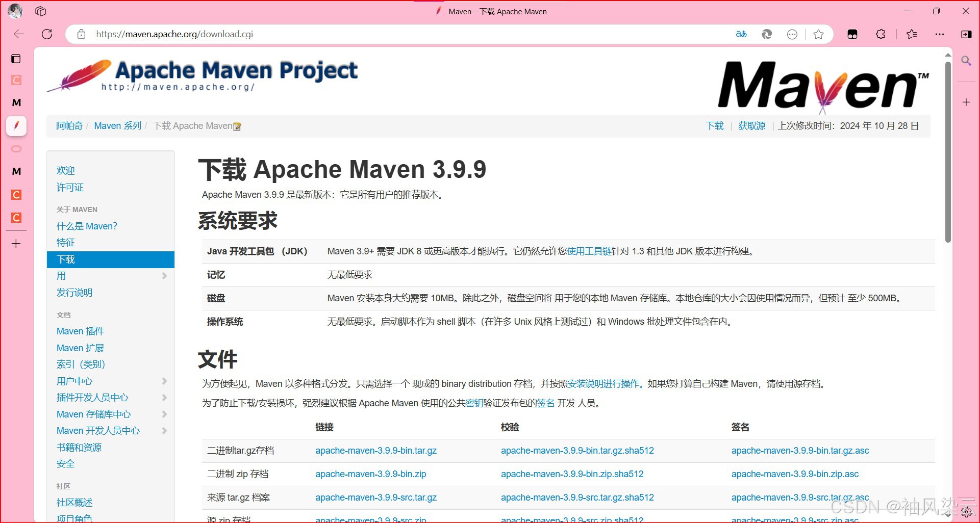Open the workspaces icon in title bar
Screen dimensions: 980x523
coord(41,11)
